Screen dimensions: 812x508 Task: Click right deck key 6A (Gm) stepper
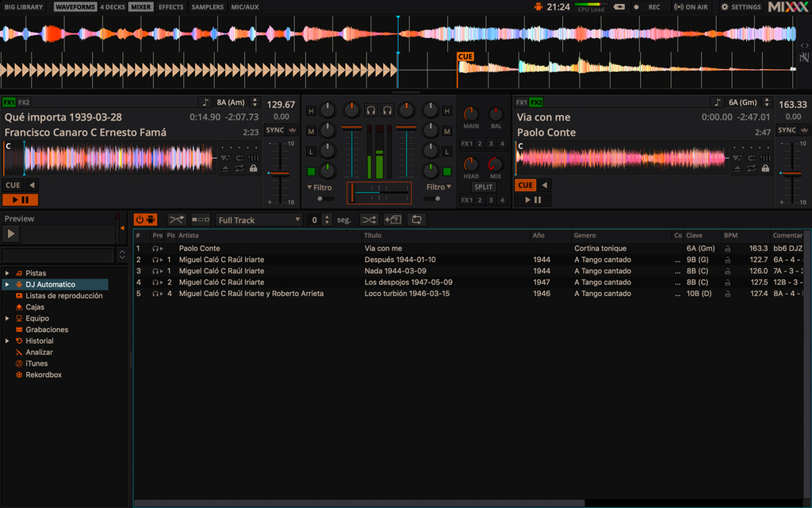pos(767,102)
